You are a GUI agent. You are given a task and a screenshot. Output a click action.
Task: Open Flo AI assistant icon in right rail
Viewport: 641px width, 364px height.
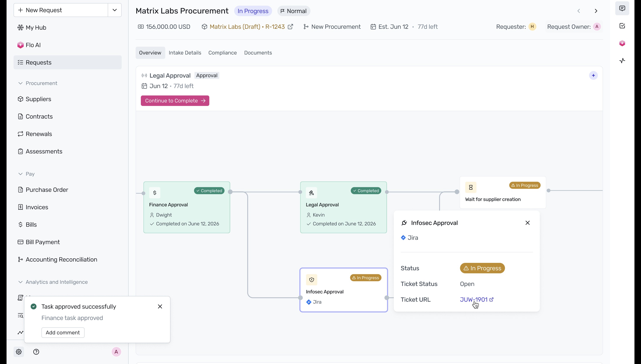622,43
